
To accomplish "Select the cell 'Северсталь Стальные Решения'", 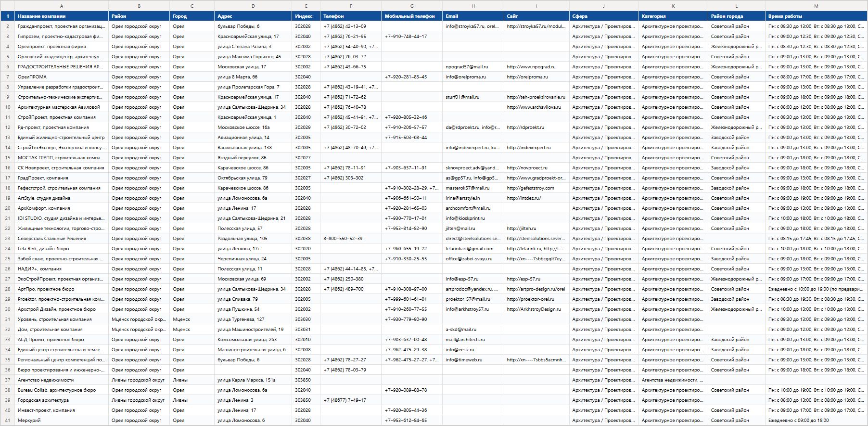I will pyautogui.click(x=62, y=239).
